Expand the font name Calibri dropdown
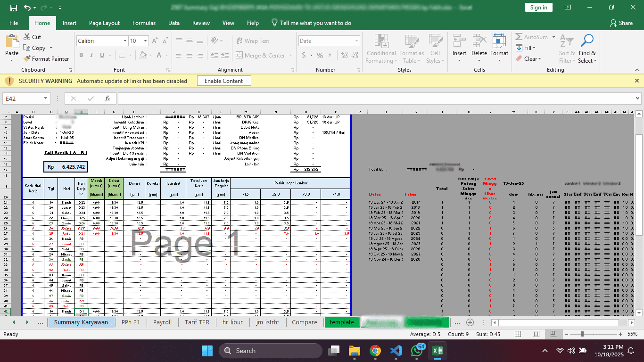Screen dimensions: 644x362 [x=125, y=41]
